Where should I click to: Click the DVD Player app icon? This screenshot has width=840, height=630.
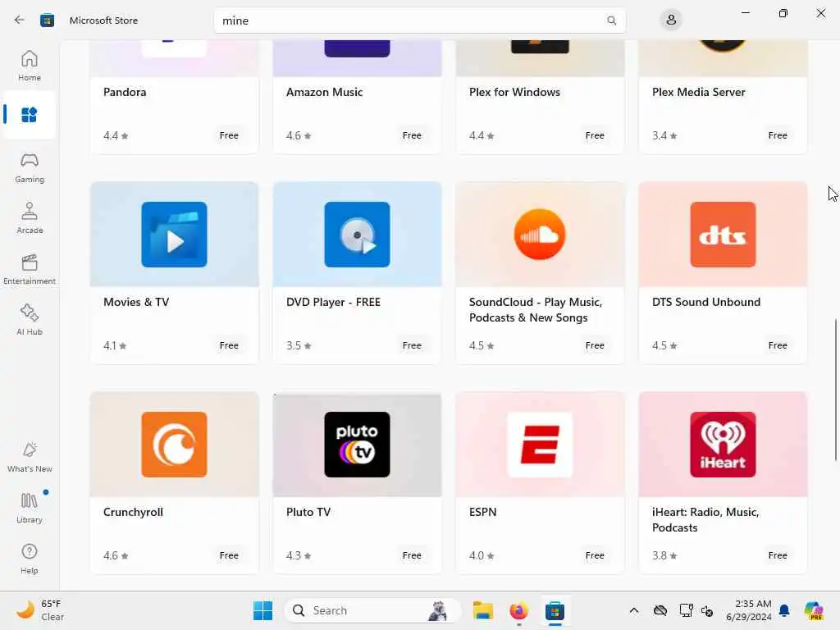point(357,234)
